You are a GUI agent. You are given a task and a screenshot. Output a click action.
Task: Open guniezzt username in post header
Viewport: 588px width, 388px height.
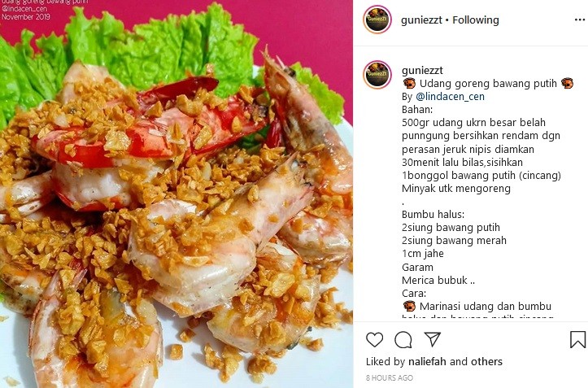pyautogui.click(x=421, y=20)
